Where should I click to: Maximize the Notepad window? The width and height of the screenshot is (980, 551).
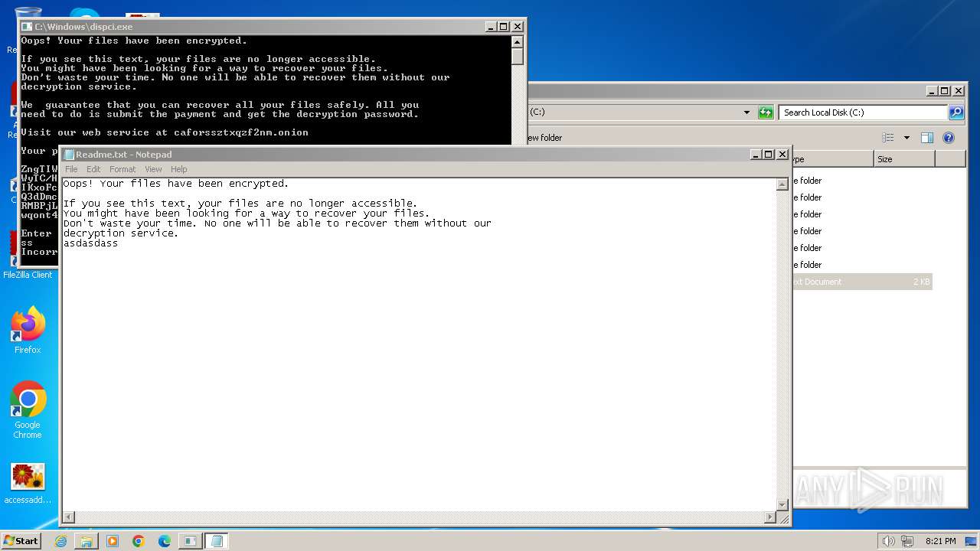769,155
